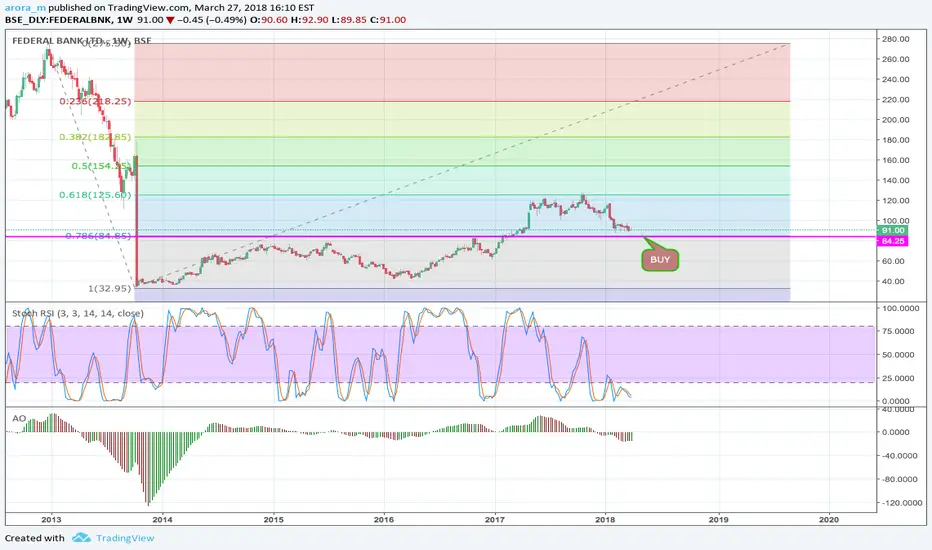Click the H:92.90 high value in header

[310, 20]
